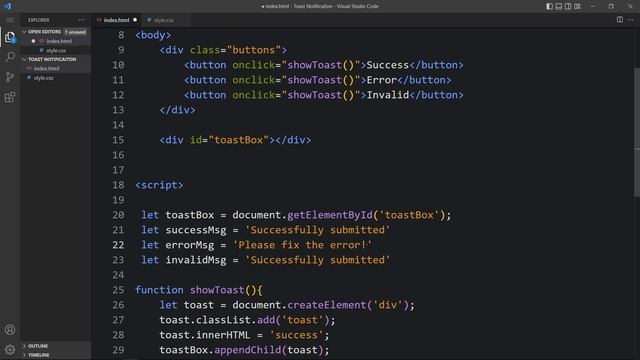Viewport: 640px width, 360px height.
Task: Open editor more actions ellipsis
Action: 631,20
